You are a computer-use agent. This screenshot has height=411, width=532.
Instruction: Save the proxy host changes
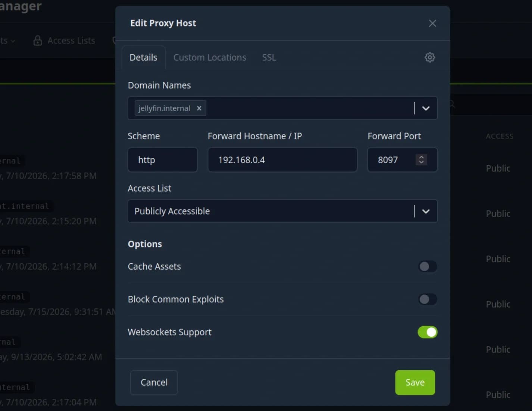point(415,382)
